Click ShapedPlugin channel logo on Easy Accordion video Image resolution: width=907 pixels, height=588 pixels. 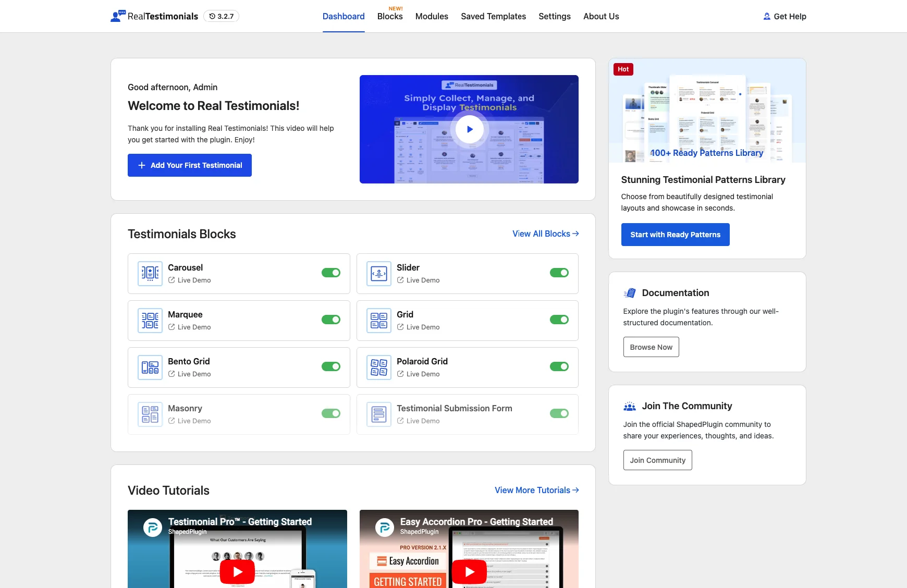pos(385,528)
